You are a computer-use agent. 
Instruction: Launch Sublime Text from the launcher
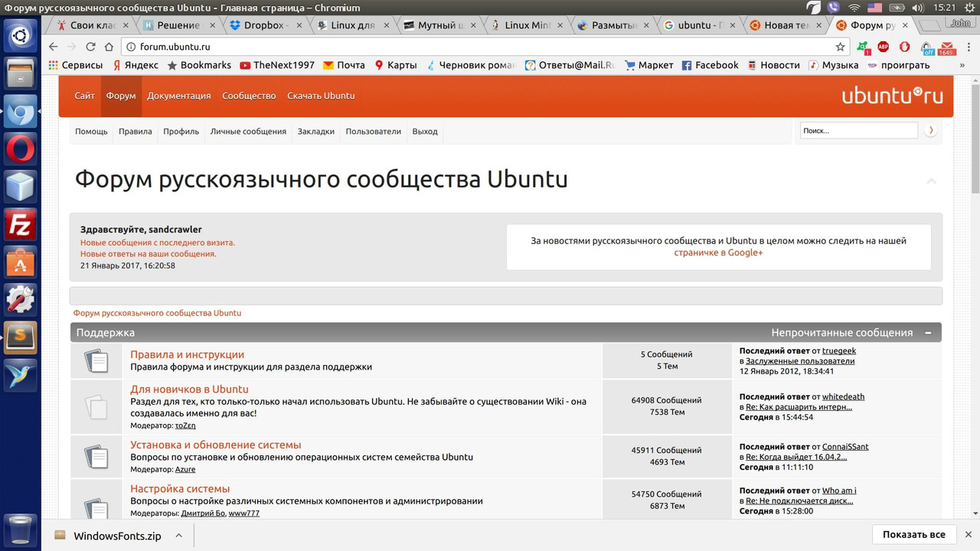point(21,337)
